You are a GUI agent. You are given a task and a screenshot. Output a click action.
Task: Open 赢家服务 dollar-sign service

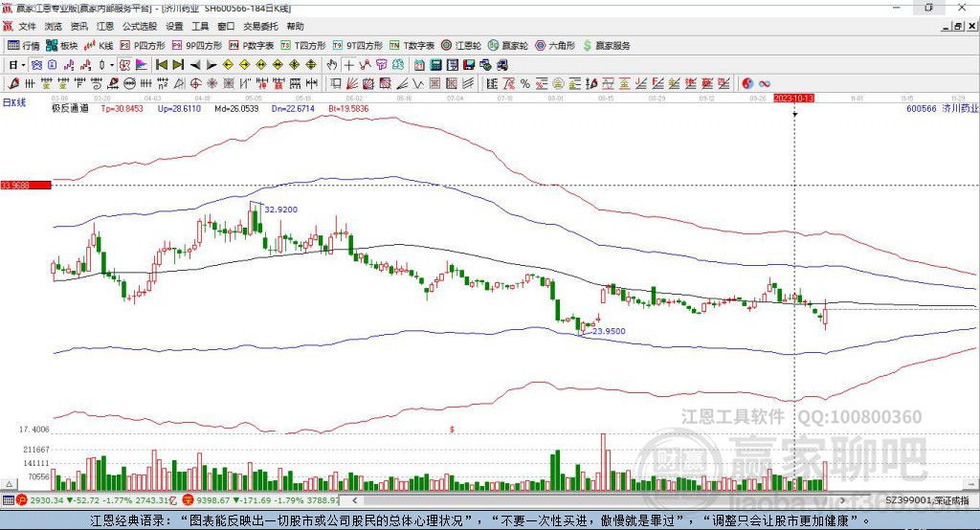607,46
